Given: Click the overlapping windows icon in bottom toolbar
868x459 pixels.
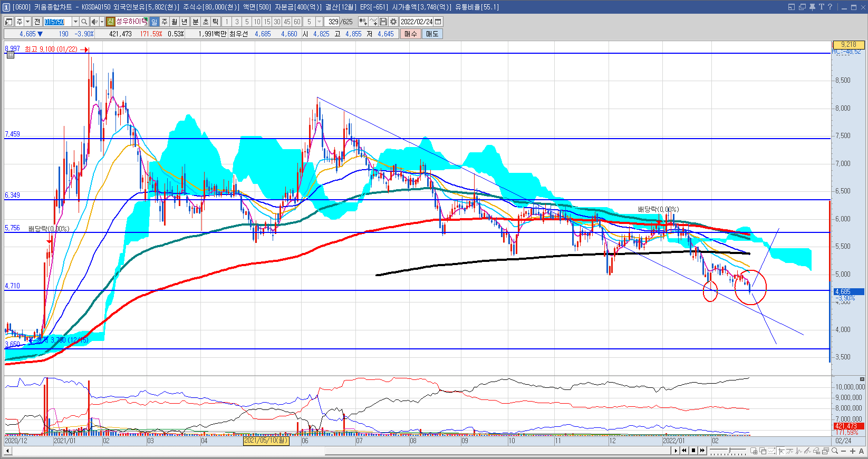Looking at the screenshot, I should [x=763, y=451].
